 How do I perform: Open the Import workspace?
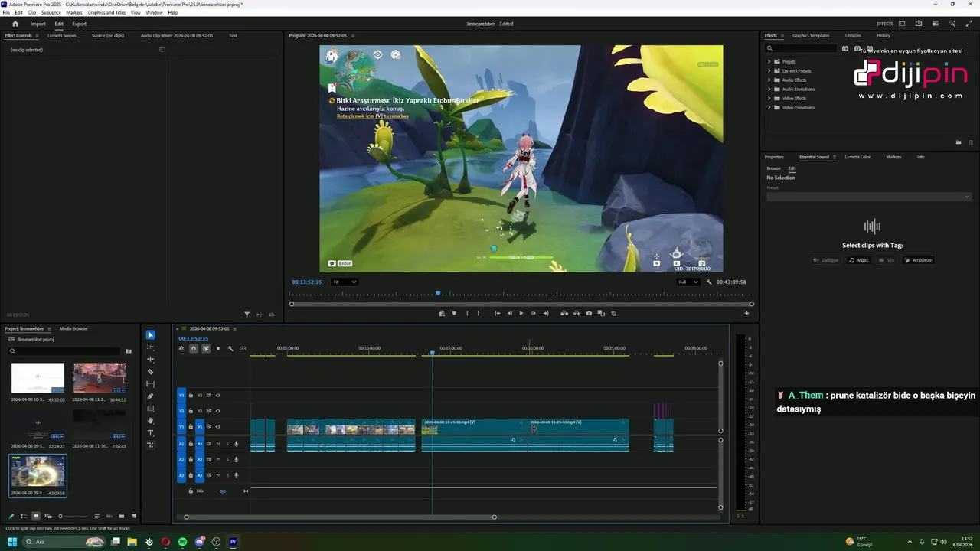click(38, 24)
